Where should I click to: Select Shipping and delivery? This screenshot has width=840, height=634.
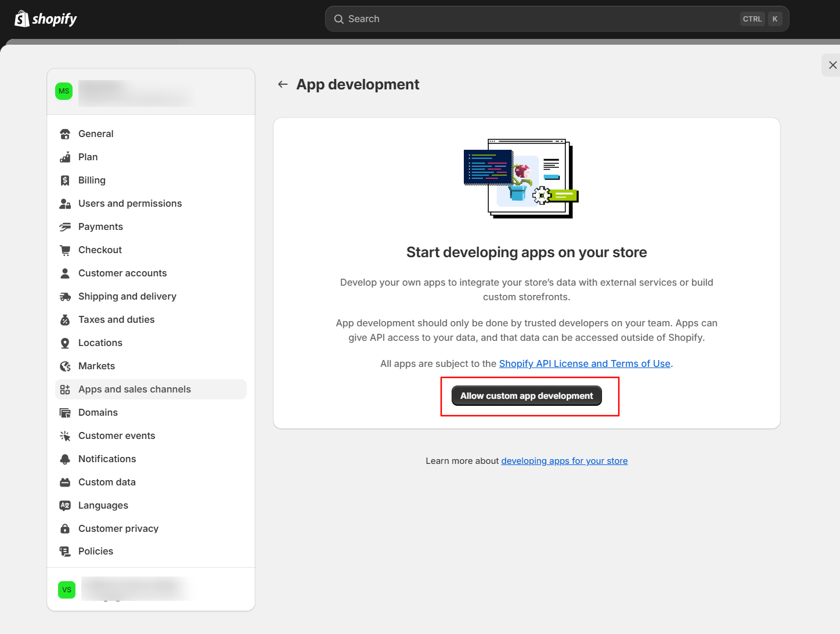pyautogui.click(x=151, y=296)
